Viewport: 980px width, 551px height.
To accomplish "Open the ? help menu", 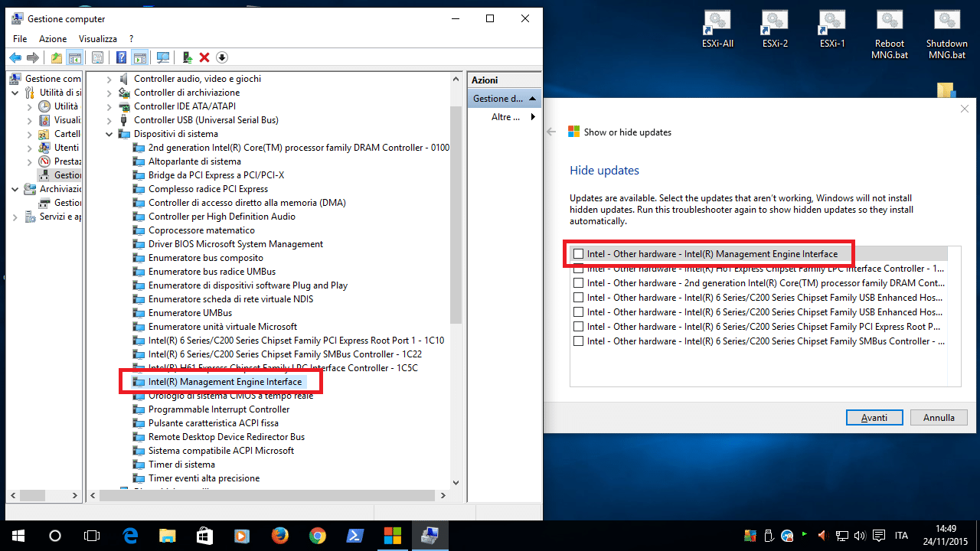I will coord(132,38).
